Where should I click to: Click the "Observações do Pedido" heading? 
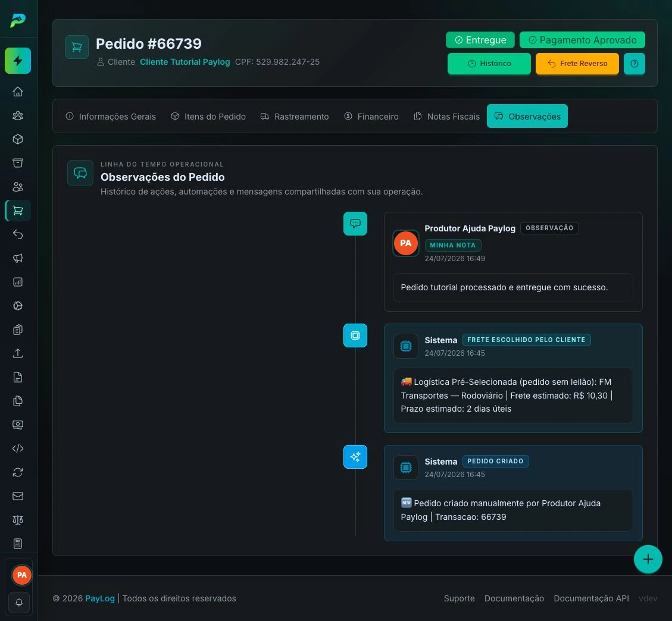162,177
